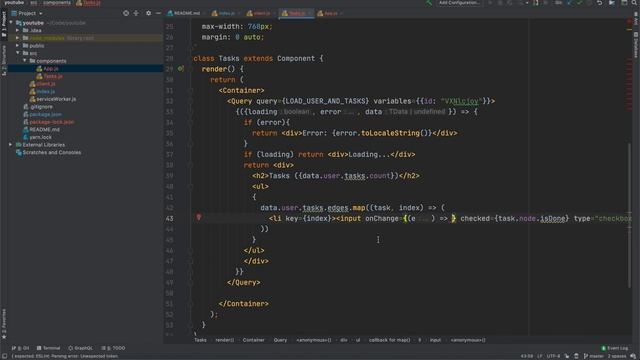Open the GraphQL tool window
Image resolution: width=640 pixels, height=360 pixels.
80,348
